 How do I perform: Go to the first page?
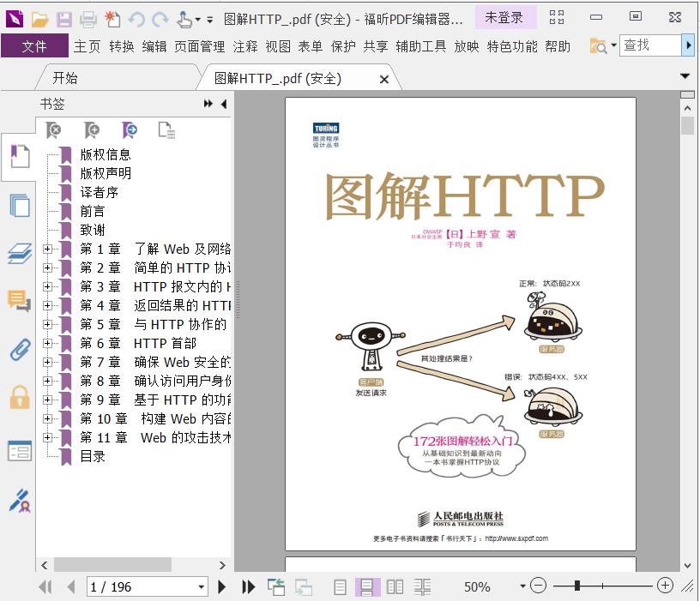click(x=45, y=586)
